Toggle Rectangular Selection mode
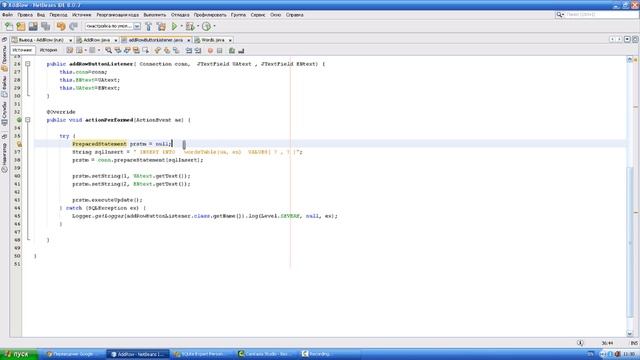Screen dimensions: 640x360 [145, 51]
